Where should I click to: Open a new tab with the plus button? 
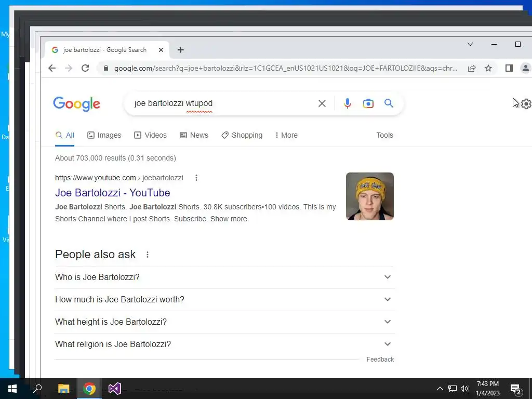coord(181,50)
